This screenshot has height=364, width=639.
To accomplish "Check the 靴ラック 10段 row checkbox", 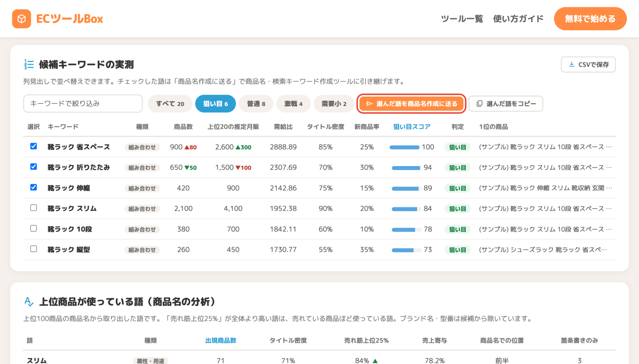I will click(33, 228).
